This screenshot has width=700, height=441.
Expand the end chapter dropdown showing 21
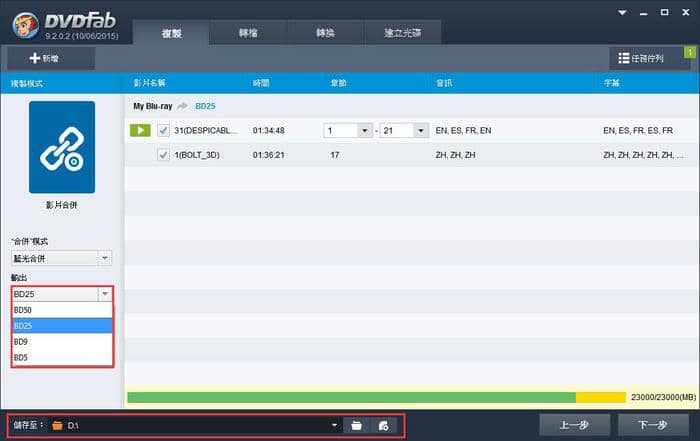(x=421, y=130)
